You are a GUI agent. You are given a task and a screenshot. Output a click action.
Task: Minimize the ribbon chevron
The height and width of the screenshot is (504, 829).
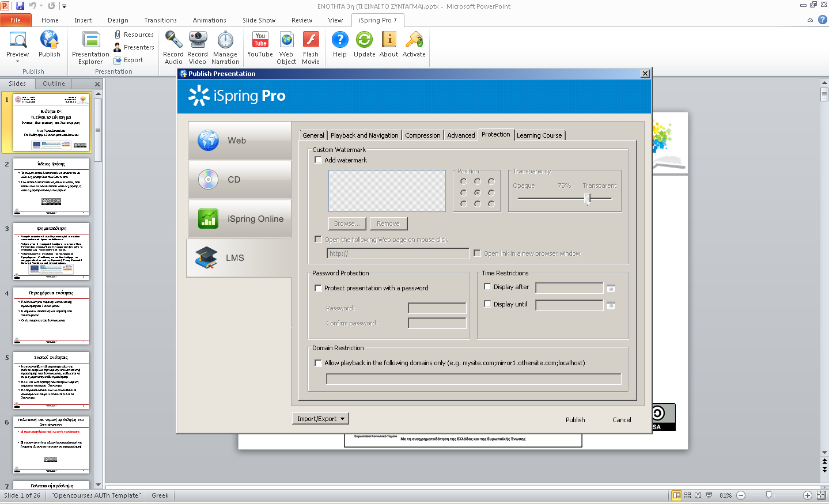[810, 20]
